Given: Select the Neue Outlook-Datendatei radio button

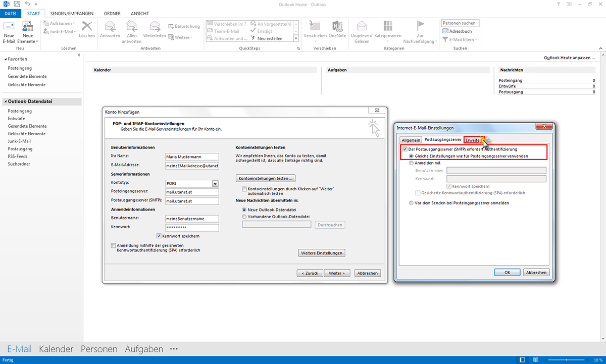Looking at the screenshot, I should tap(244, 209).
